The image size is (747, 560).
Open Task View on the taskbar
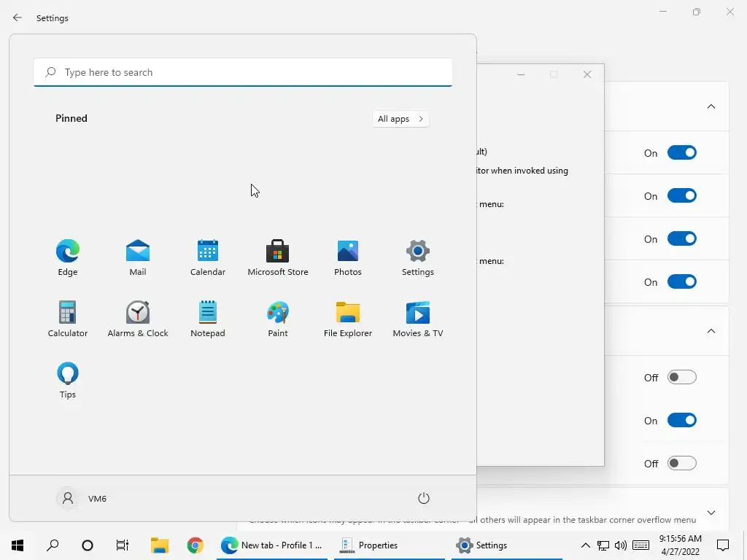[123, 545]
